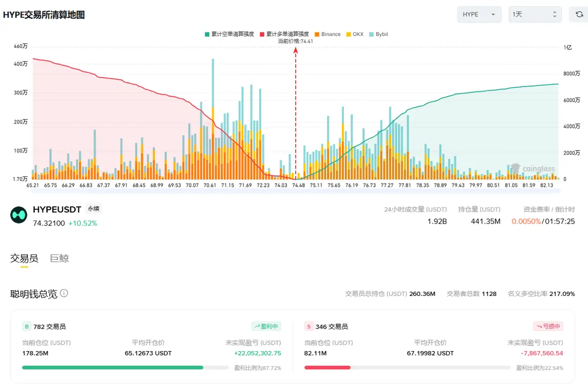This screenshot has height=389, width=588.
Task: Click the -7,867,560.54 unrealized loss value
Action: [x=542, y=353]
